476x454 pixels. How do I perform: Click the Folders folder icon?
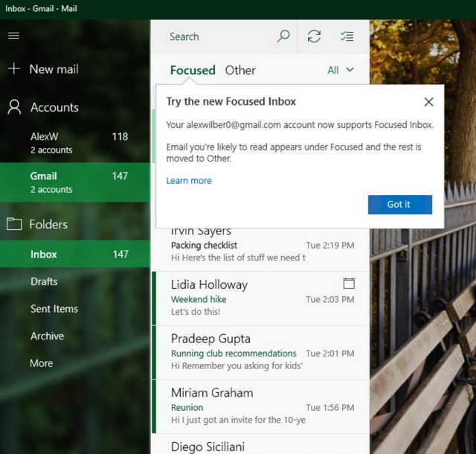coord(14,224)
